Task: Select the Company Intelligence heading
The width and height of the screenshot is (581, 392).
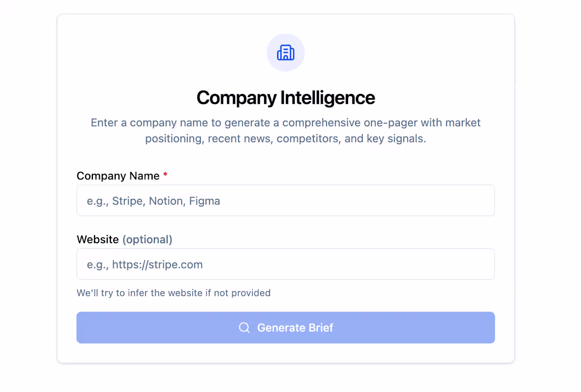Action: [x=286, y=98]
